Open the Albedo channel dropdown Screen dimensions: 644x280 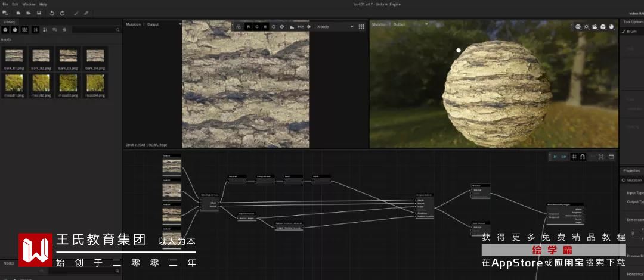coord(335,27)
